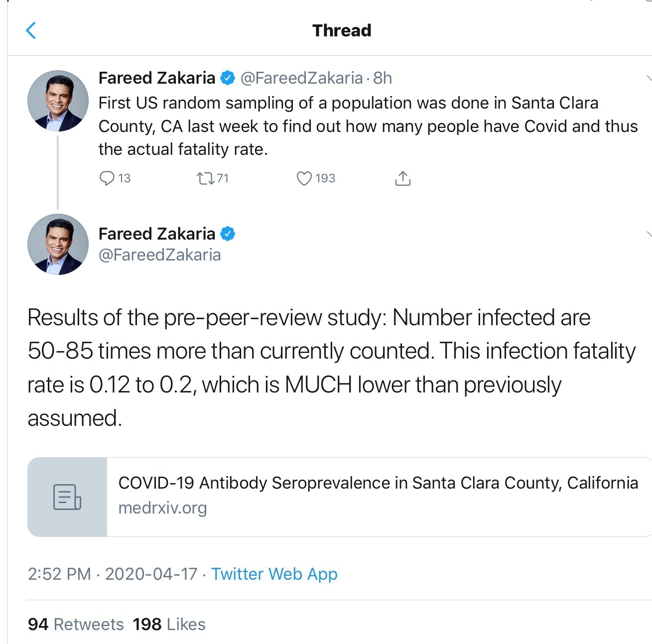
Task: Share the first tweet using the share icon
Action: point(402,178)
